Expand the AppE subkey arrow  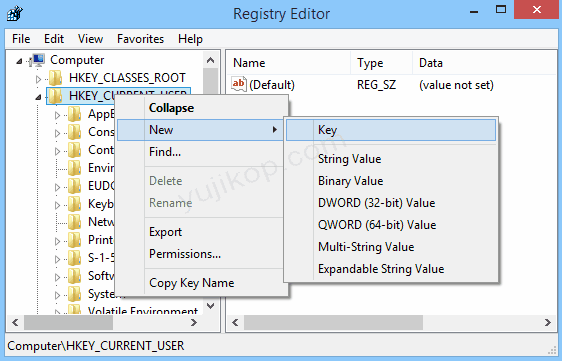tap(57, 115)
